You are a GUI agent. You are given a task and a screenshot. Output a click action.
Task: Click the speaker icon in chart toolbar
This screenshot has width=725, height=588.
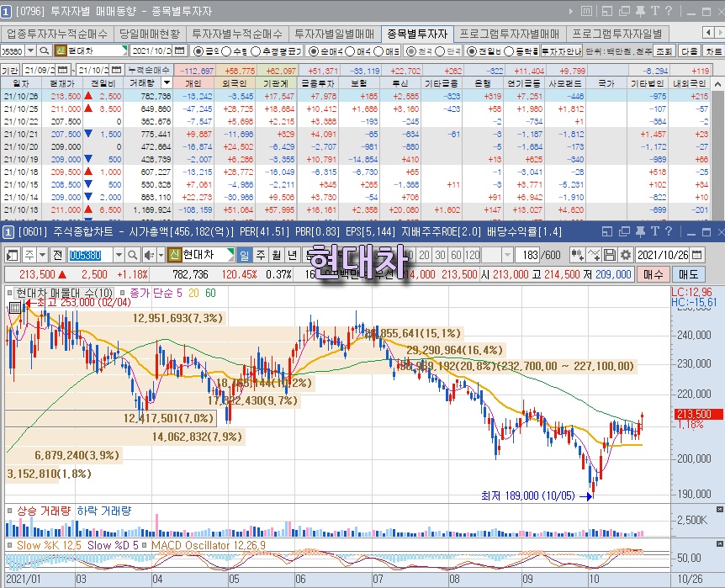click(149, 255)
